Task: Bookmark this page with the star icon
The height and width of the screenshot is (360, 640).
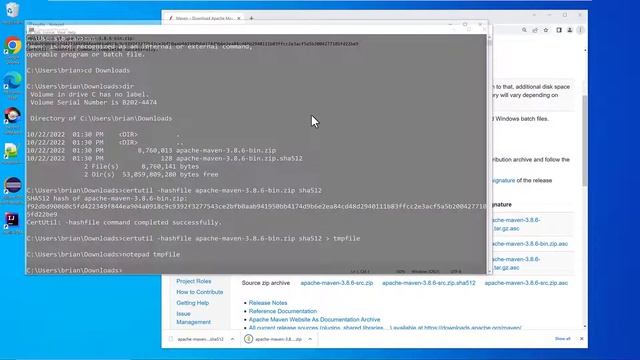Action: point(546,30)
